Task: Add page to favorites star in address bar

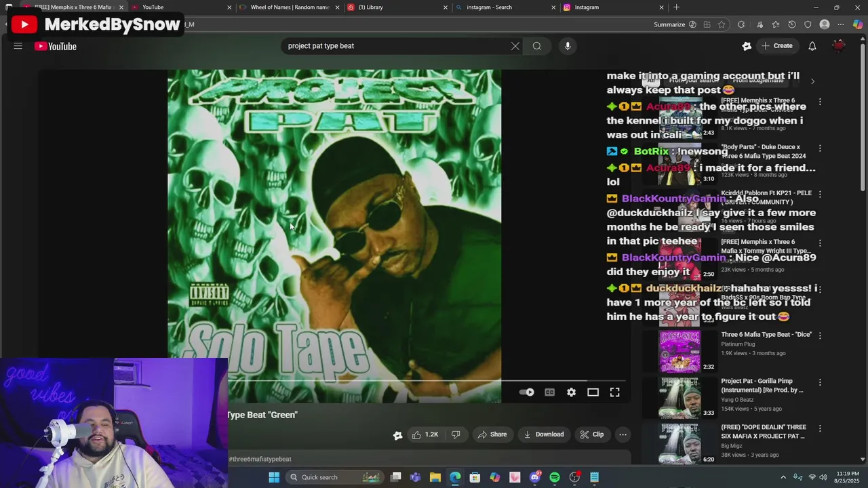Action: pos(722,24)
